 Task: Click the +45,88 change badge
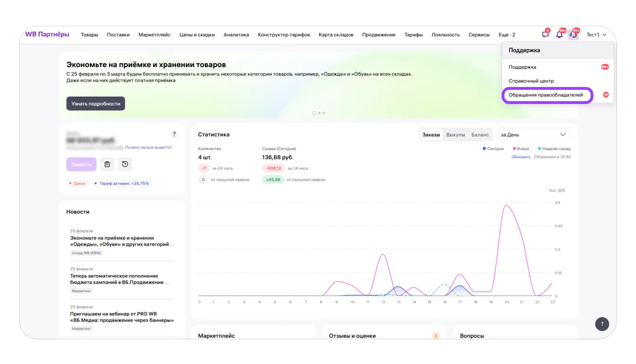[273, 180]
